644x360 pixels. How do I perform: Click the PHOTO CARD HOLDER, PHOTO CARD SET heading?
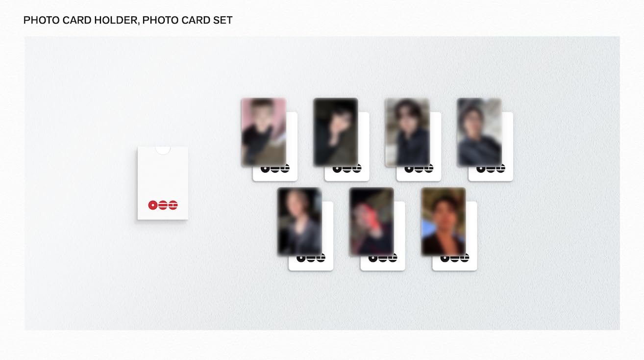click(128, 20)
